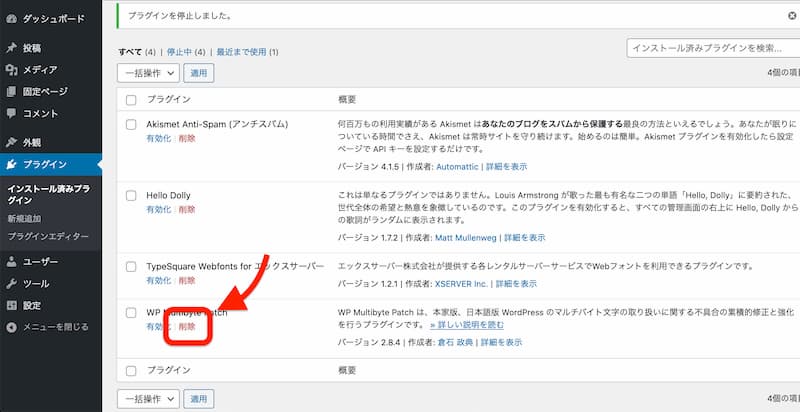Delete Hello Dolly via 削除
The width and height of the screenshot is (800, 412).
pyautogui.click(x=187, y=210)
